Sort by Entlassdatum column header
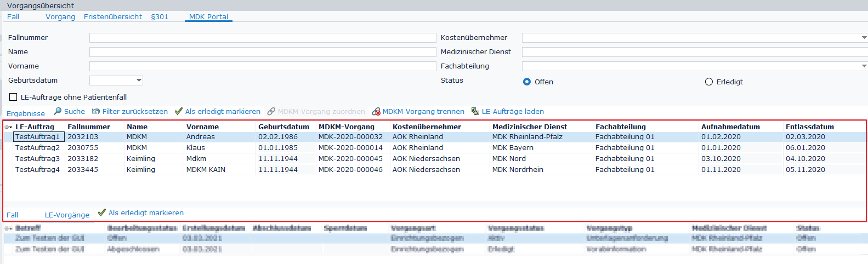Image resolution: width=868 pixels, height=264 pixels. click(x=810, y=127)
